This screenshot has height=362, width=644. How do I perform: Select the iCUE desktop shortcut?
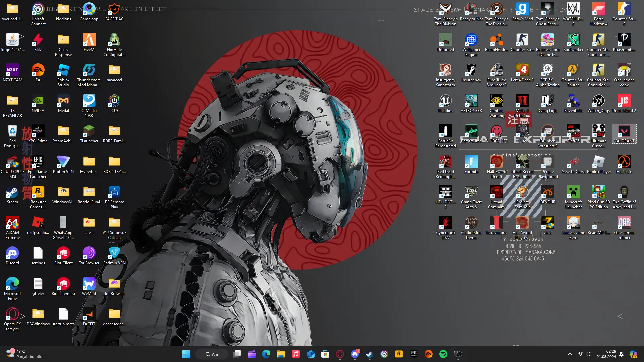[x=114, y=103]
